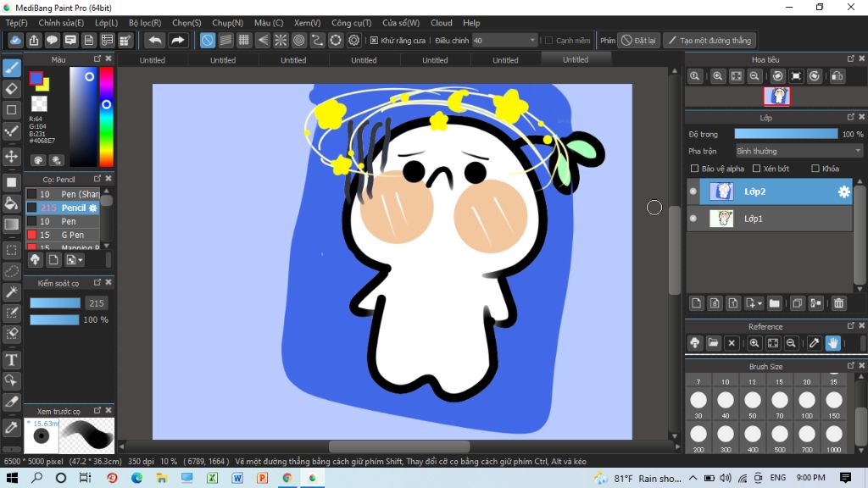Enable parallel lines snap
This screenshot has width=868, height=488.
click(x=225, y=41)
